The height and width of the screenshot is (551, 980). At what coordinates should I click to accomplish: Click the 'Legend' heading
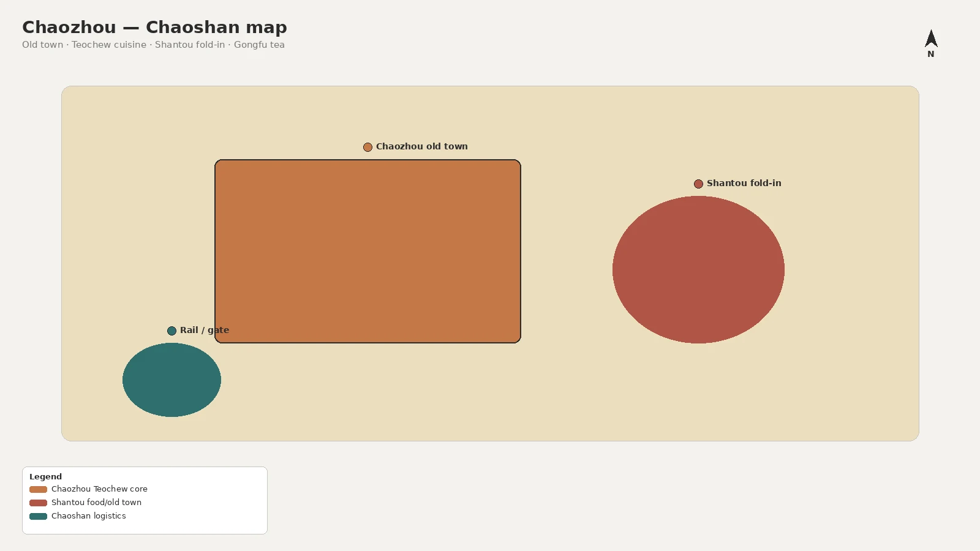pyautogui.click(x=45, y=476)
